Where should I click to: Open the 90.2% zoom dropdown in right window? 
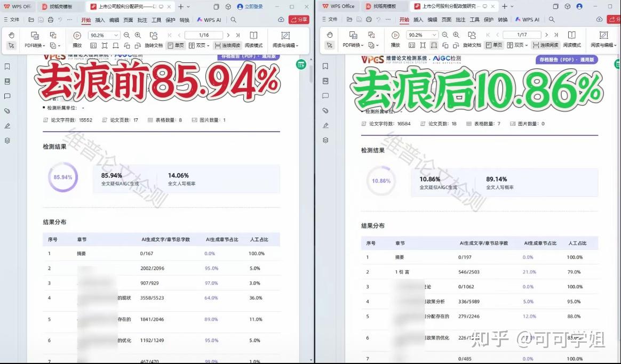point(434,35)
